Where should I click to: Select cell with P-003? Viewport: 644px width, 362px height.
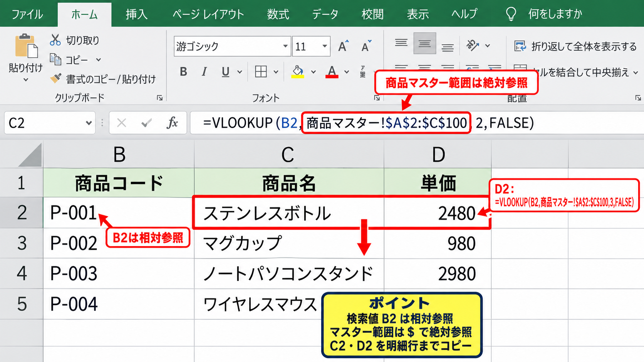point(119,274)
